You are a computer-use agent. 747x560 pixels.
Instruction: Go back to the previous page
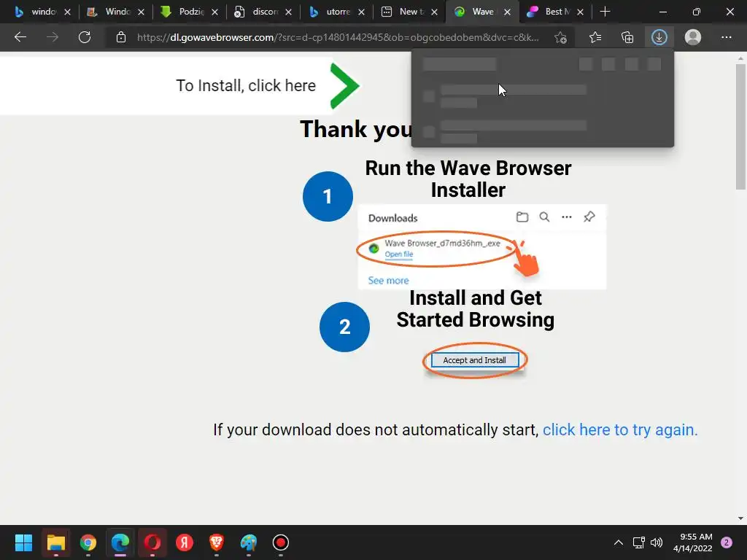(20, 37)
